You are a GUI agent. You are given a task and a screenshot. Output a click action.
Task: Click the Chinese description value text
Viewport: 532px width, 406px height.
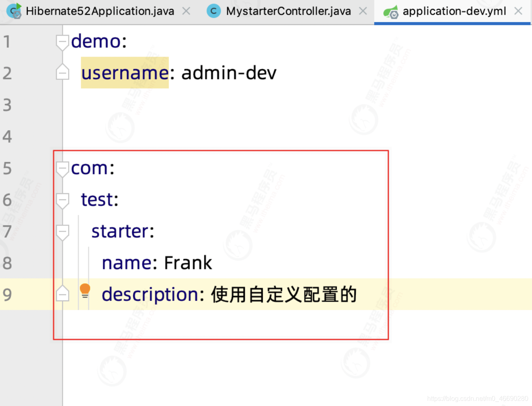click(284, 294)
